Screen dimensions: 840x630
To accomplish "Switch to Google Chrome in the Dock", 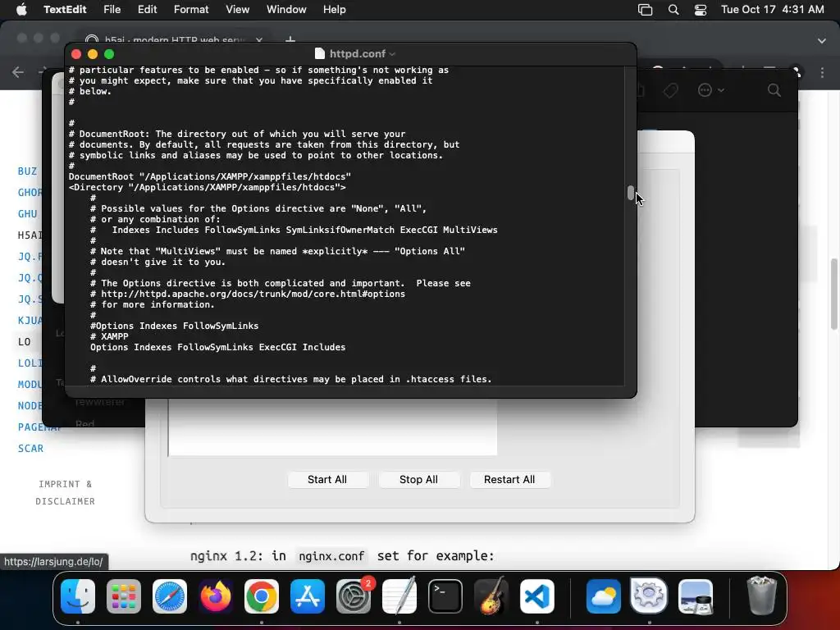I will pyautogui.click(x=262, y=596).
